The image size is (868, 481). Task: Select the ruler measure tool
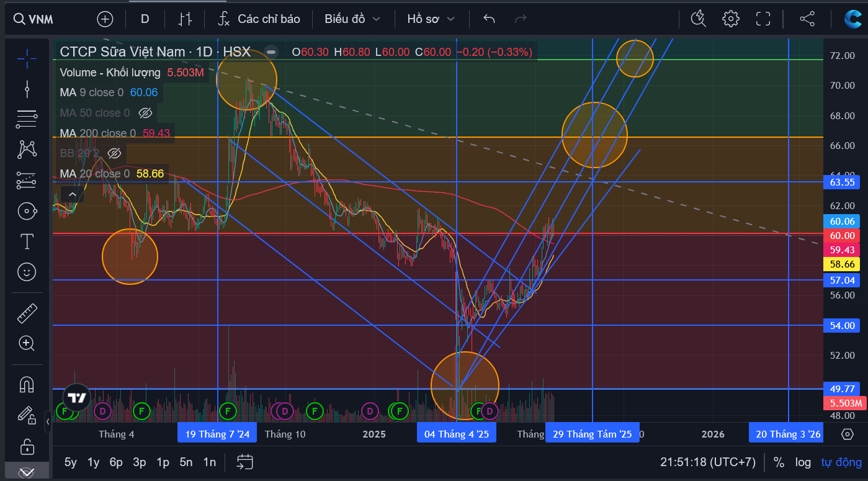(x=27, y=313)
